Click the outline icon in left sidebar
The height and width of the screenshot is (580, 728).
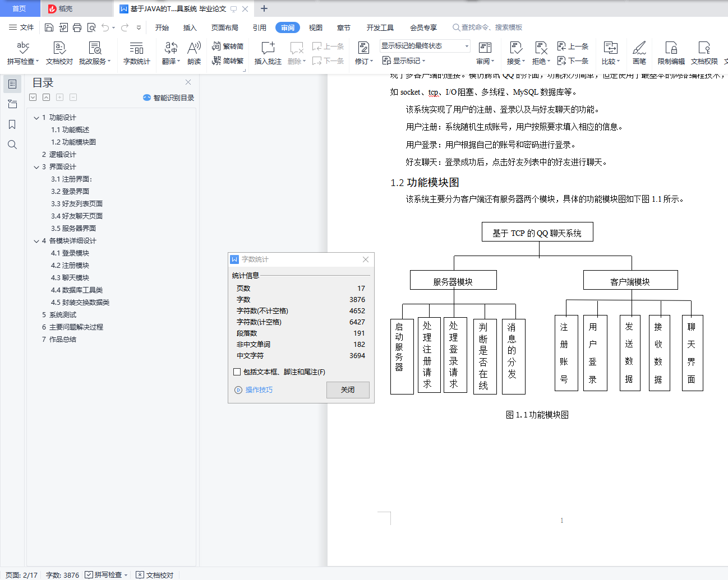12,84
